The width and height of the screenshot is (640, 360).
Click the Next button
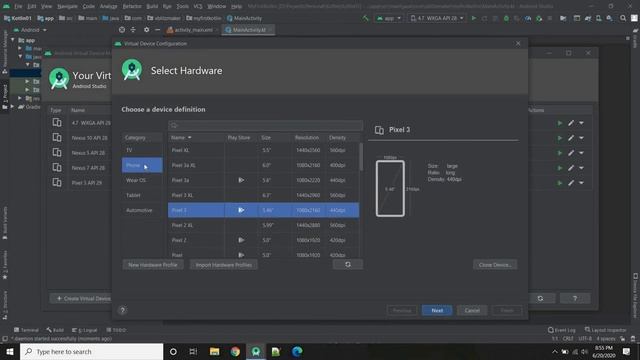[x=437, y=310]
